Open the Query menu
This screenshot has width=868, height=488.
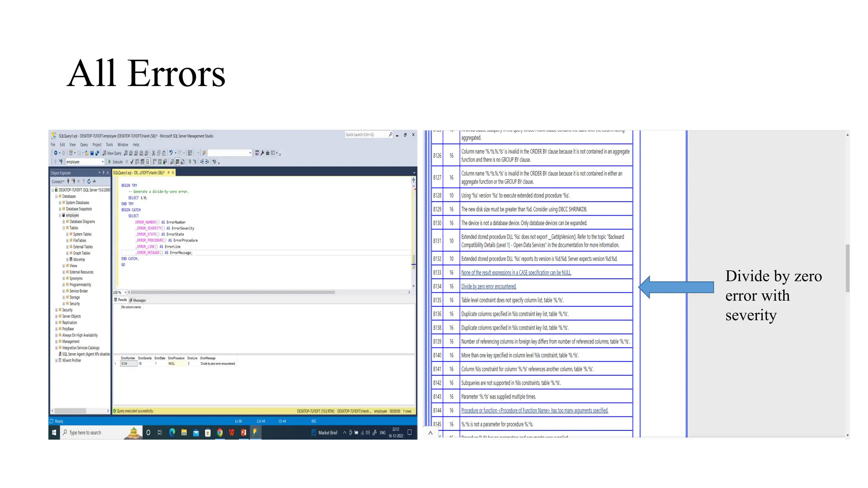click(x=84, y=145)
